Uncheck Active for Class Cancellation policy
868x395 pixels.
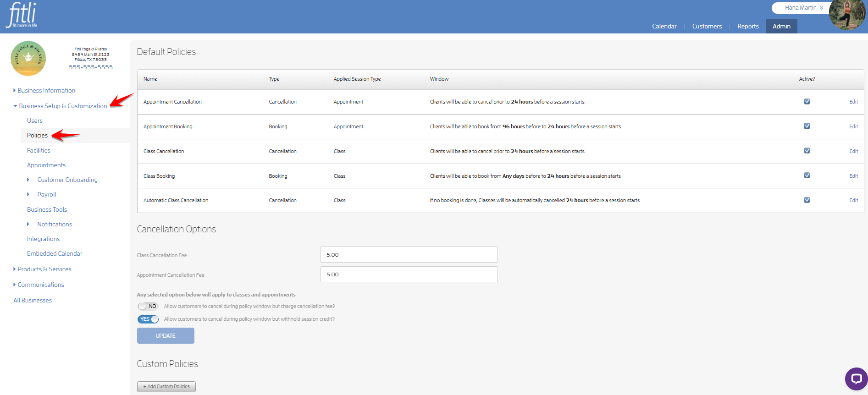click(x=807, y=151)
